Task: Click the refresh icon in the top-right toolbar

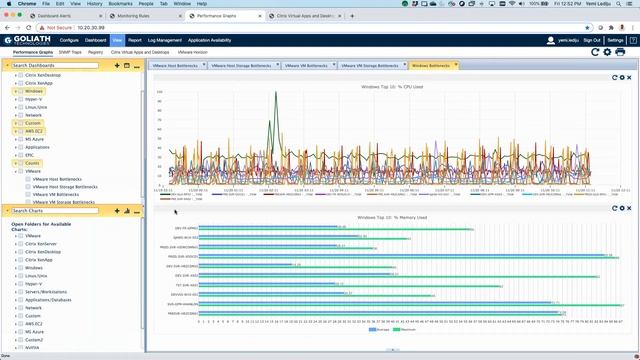Action: point(595,52)
